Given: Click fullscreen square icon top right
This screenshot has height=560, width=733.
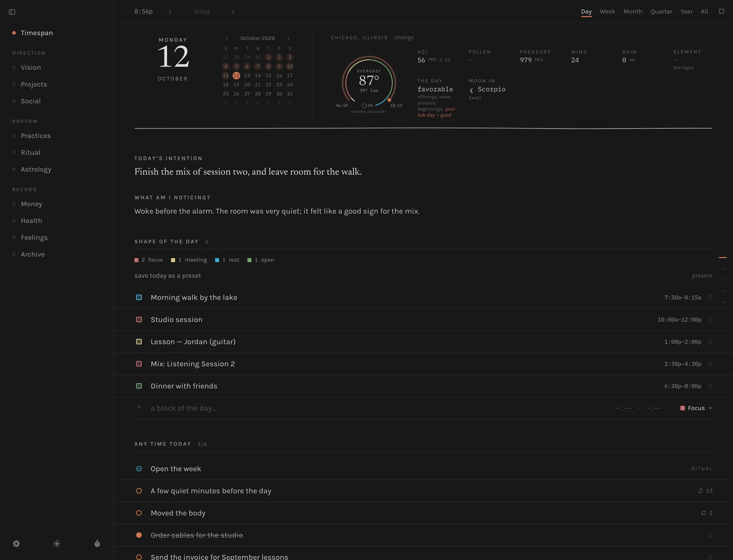Looking at the screenshot, I should 722,11.
